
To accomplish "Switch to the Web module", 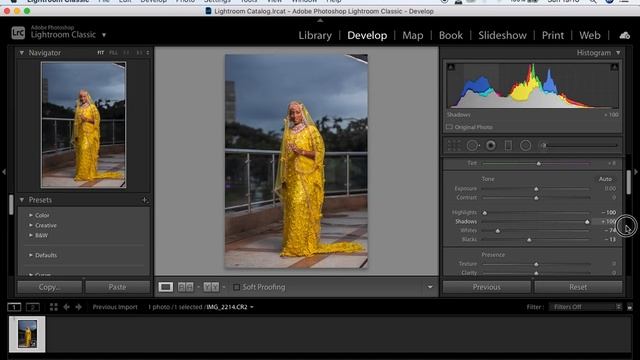I will pyautogui.click(x=590, y=36).
